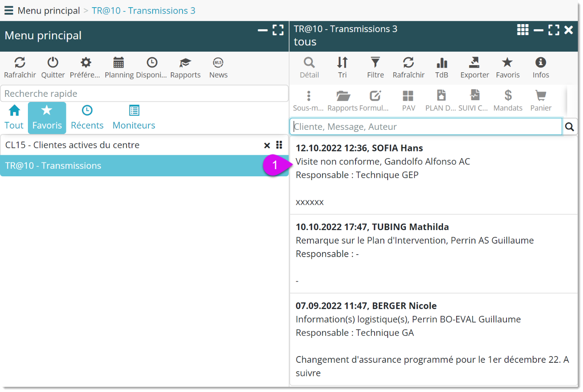Open the Planning calendar icon
Screen dimensions: 583x392
click(119, 63)
